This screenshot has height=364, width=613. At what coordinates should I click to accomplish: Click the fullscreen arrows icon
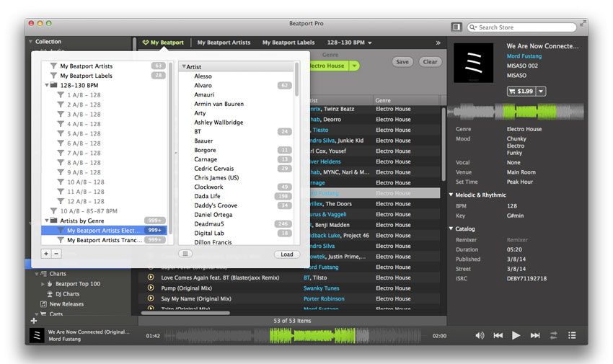point(583,24)
